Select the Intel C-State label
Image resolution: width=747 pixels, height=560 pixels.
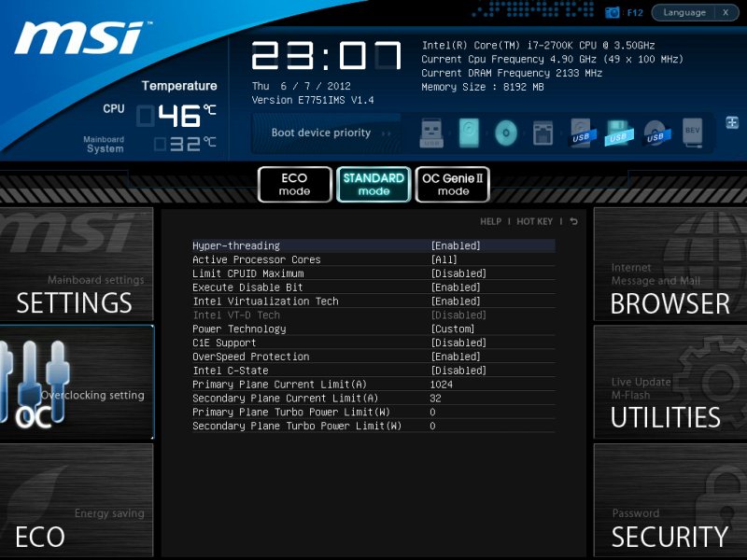point(230,370)
